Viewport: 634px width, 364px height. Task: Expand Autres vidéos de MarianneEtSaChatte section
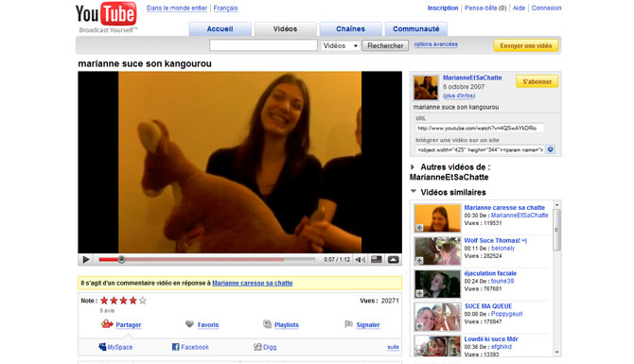tap(413, 167)
